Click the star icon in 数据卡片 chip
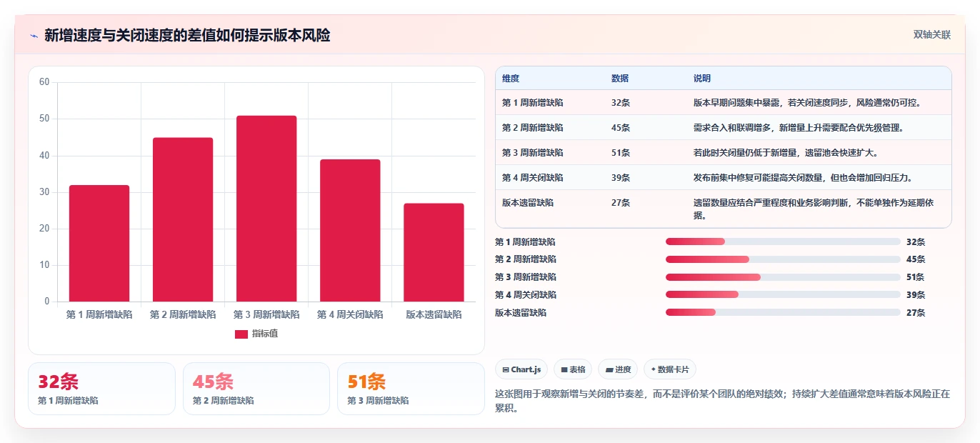 (653, 369)
